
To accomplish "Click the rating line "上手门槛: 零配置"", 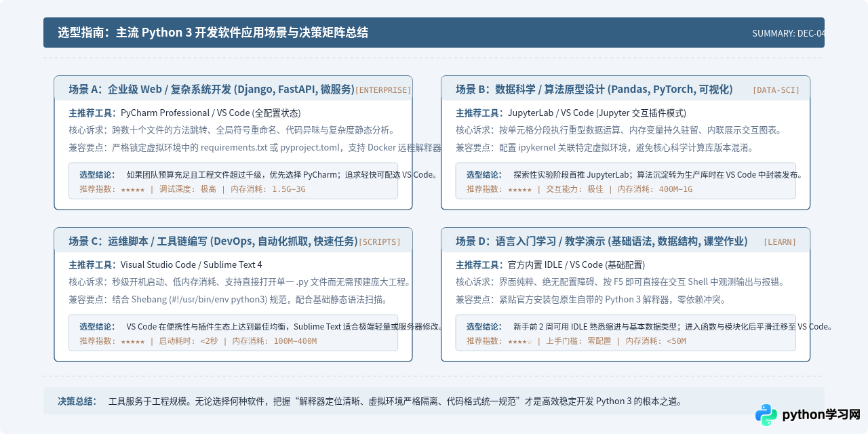I will click(x=576, y=341).
